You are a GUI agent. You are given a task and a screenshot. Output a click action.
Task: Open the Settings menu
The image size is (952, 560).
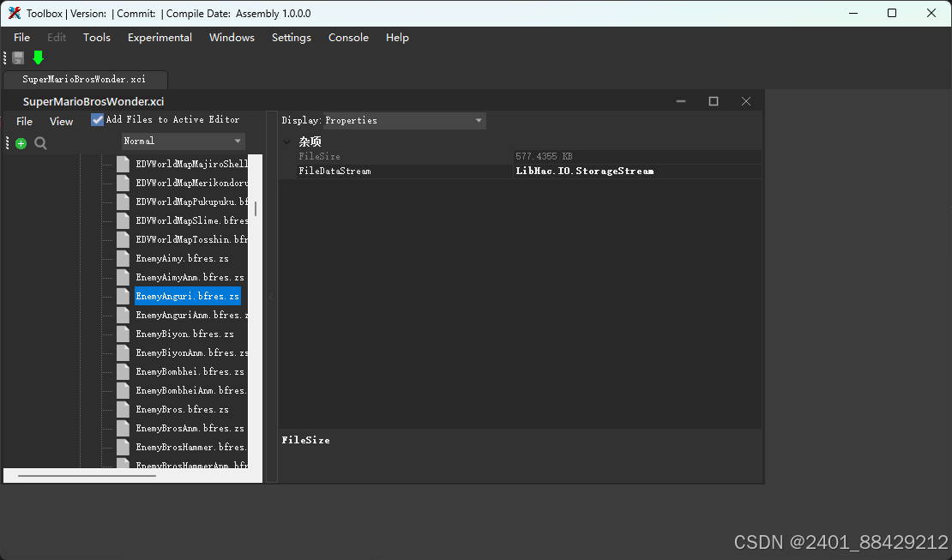coord(292,38)
